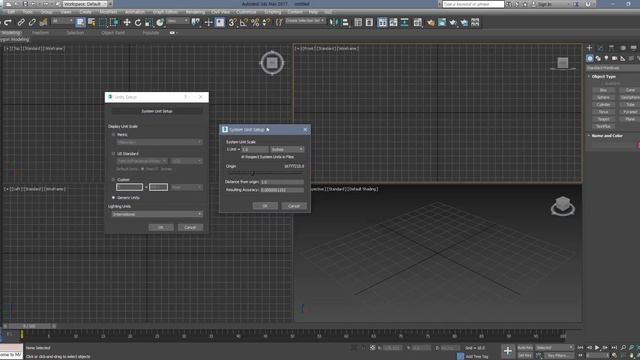Open the Customize menu

[246, 12]
